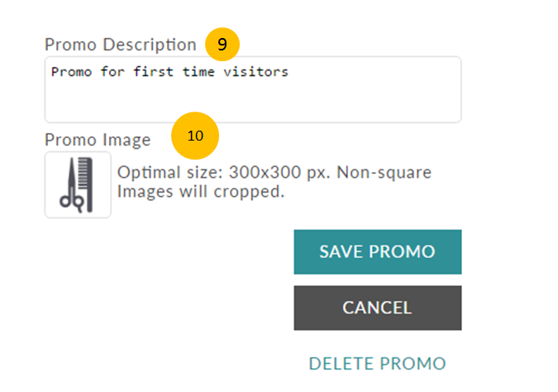
Task: Click the yellow number 9 marker
Action: 222,44
